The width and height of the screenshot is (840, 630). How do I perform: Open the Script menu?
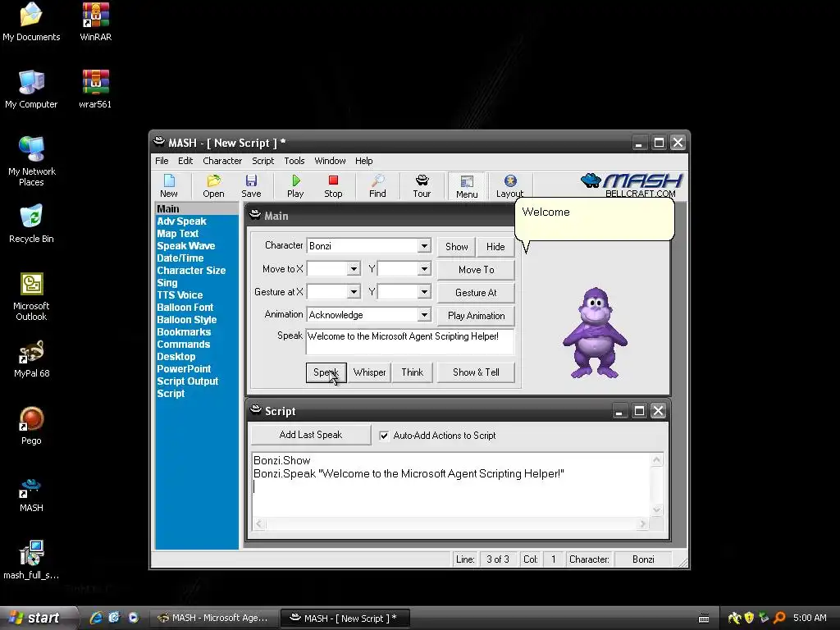pyautogui.click(x=263, y=161)
